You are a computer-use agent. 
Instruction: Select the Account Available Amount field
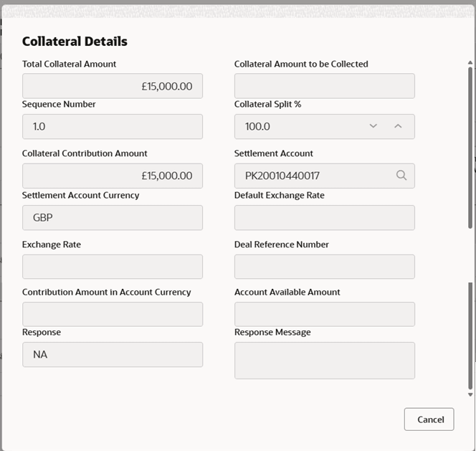[324, 314]
